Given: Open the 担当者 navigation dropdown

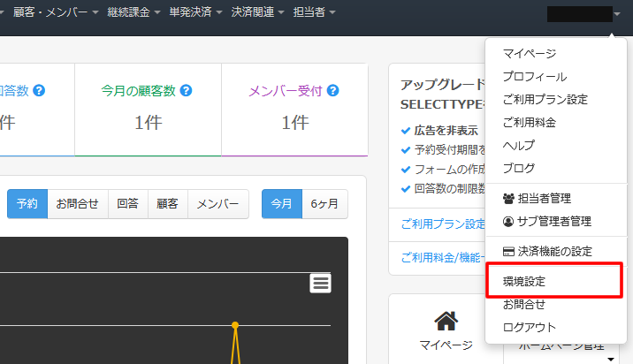Looking at the screenshot, I should (314, 12).
